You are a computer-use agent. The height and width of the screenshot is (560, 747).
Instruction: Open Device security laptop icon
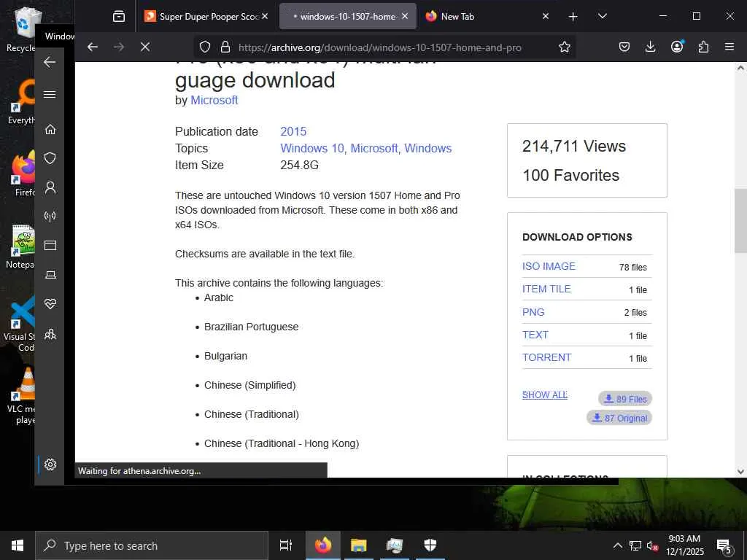[50, 275]
